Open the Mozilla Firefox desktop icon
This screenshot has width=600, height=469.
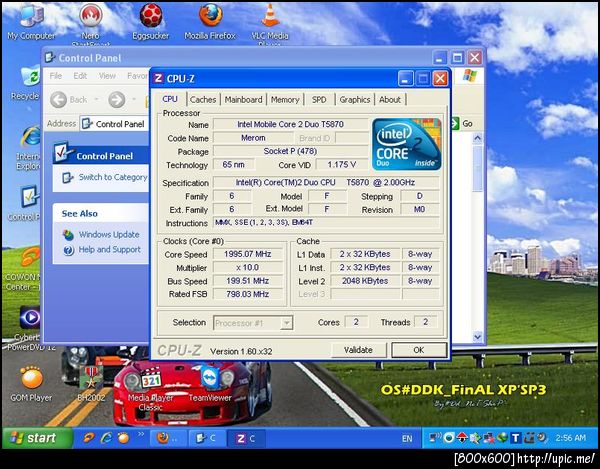[x=209, y=17]
